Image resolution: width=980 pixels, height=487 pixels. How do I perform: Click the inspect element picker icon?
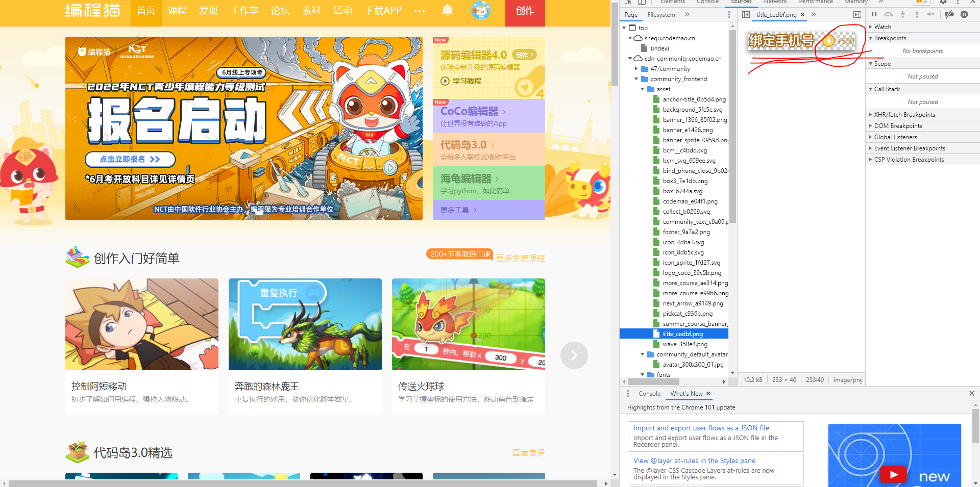(628, 2)
